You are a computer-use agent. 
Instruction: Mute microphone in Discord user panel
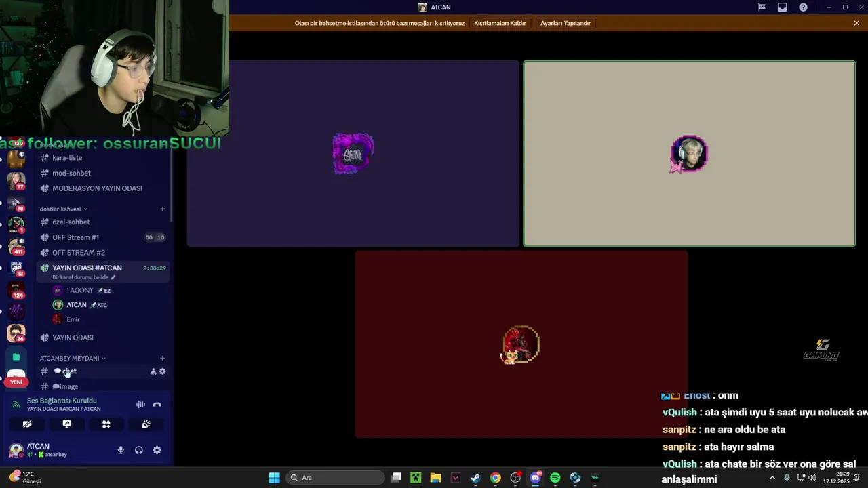point(121,450)
